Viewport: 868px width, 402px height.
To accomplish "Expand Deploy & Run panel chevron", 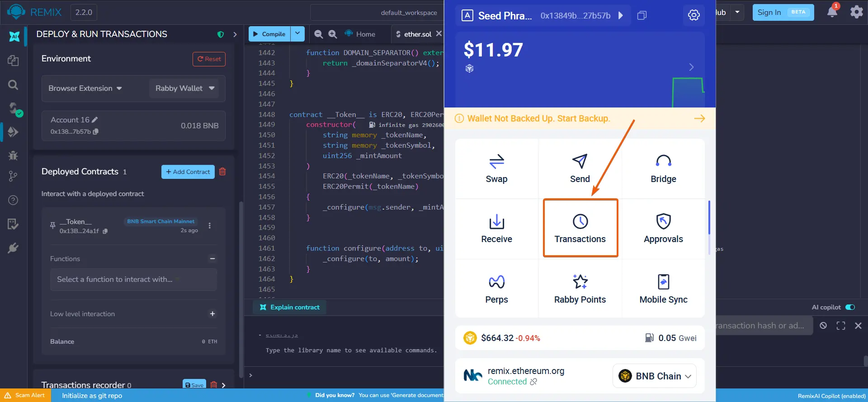I will (x=235, y=34).
